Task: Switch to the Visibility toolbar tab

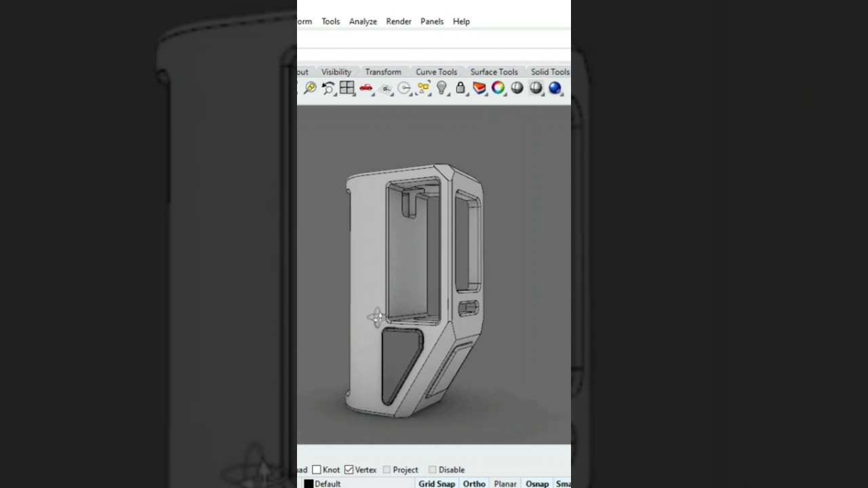Action: tap(336, 72)
